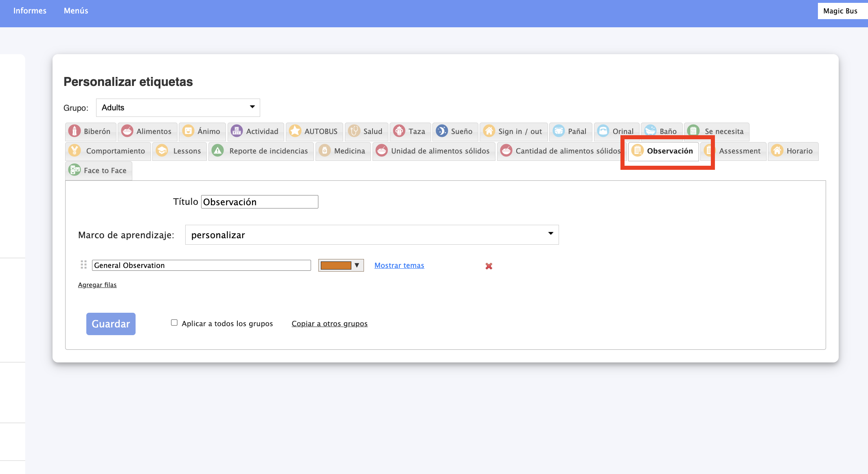
Task: Click the drag handle beside General Observation
Action: (83, 265)
